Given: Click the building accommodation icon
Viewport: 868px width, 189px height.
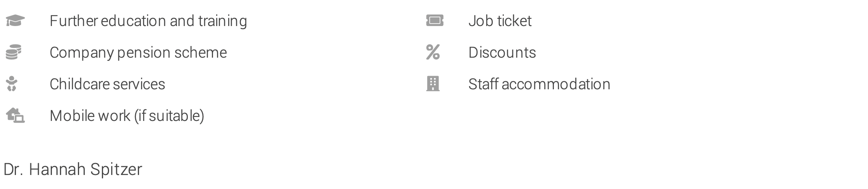Looking at the screenshot, I should 433,84.
